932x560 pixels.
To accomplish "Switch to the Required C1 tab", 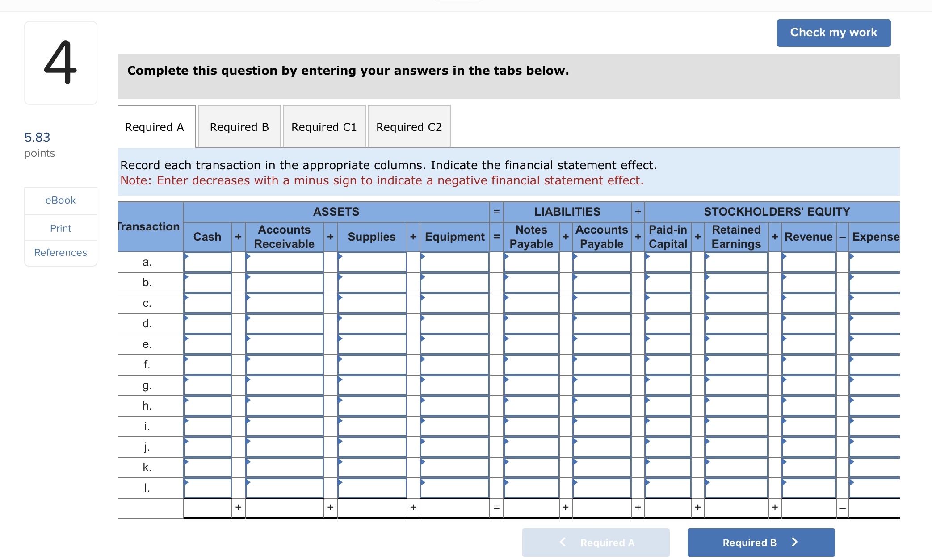I will [x=323, y=127].
